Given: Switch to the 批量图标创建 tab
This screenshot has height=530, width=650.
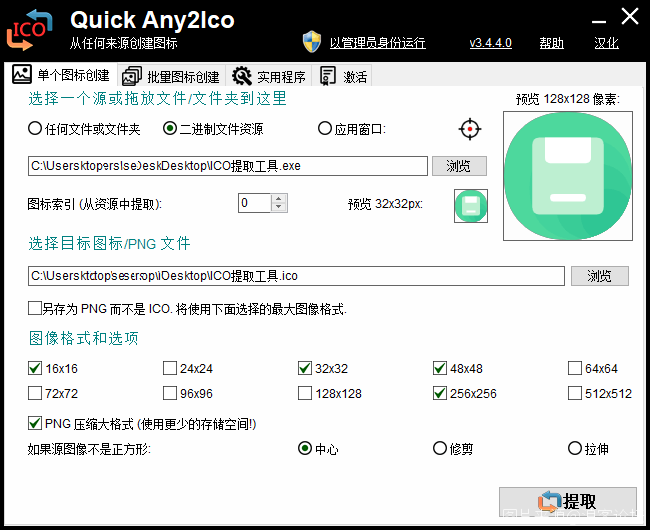Looking at the screenshot, I should tap(170, 76).
